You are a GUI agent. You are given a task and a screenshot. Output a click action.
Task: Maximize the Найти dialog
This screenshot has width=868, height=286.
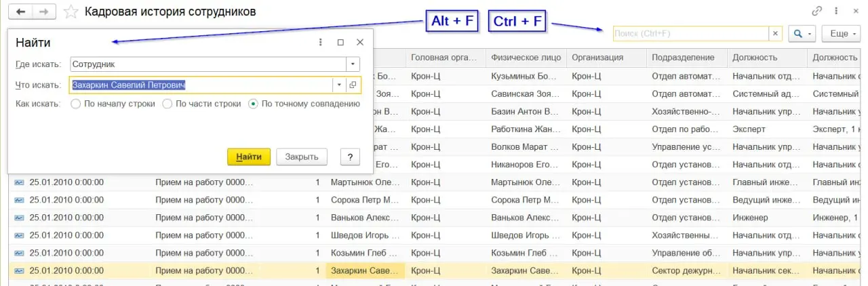click(340, 42)
